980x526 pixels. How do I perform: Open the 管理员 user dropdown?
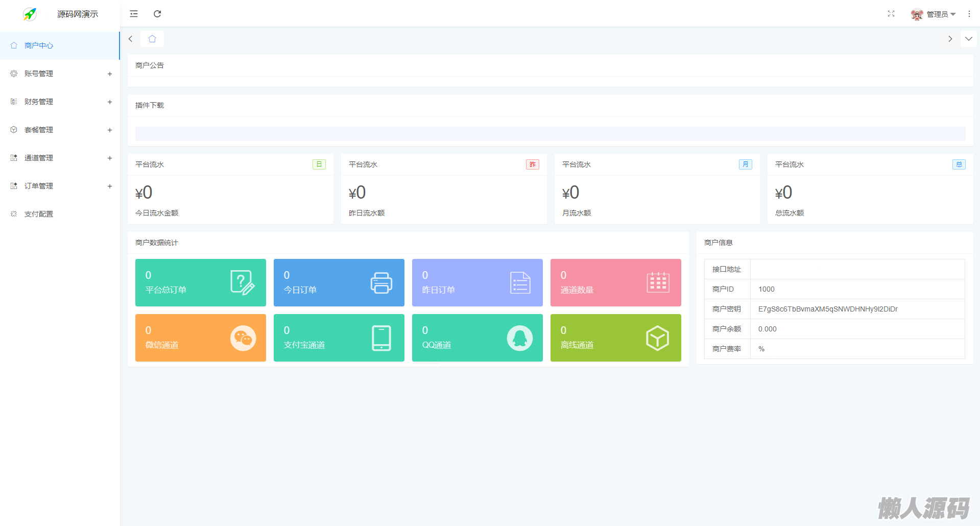point(934,14)
